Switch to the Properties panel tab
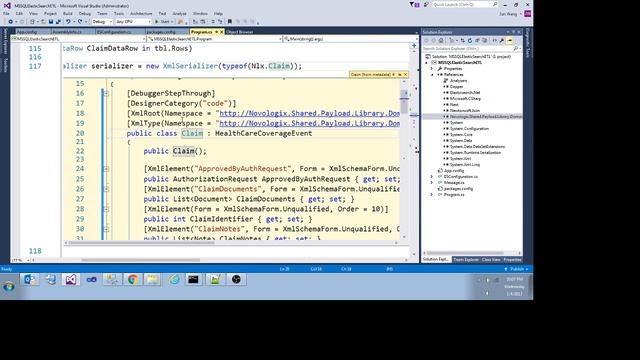The height and width of the screenshot is (360, 640). [512, 260]
